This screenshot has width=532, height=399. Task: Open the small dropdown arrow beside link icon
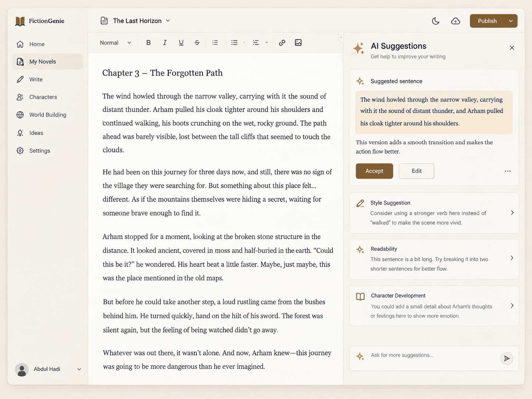[x=267, y=43]
